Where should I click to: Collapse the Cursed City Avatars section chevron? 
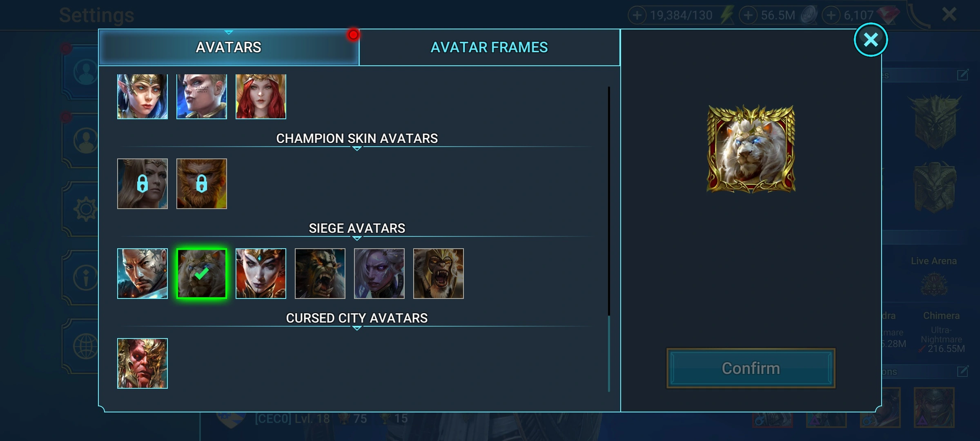(357, 328)
